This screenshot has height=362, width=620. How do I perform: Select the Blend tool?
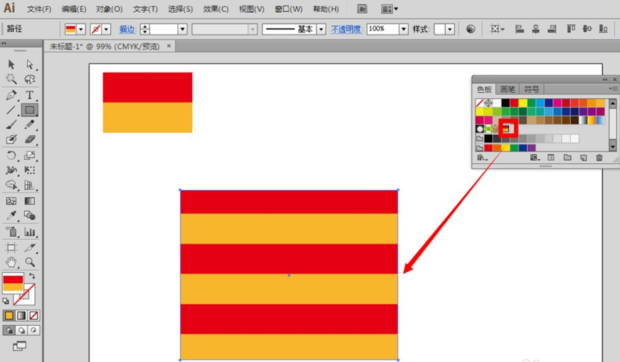[x=30, y=215]
